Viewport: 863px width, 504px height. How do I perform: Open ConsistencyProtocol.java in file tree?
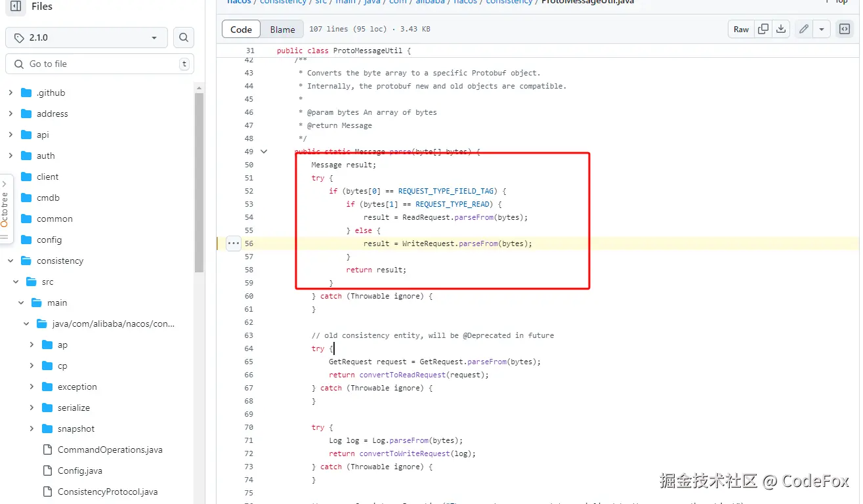tap(108, 492)
